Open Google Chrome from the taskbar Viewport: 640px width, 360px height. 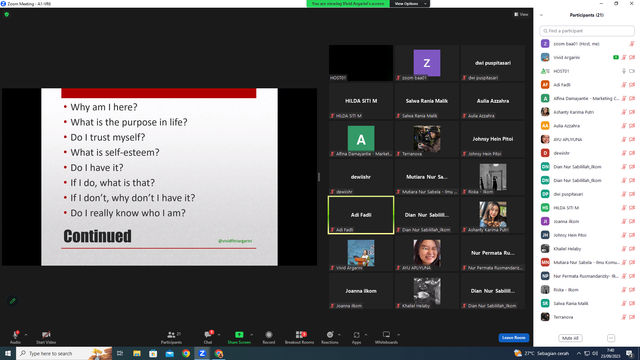pos(186,353)
